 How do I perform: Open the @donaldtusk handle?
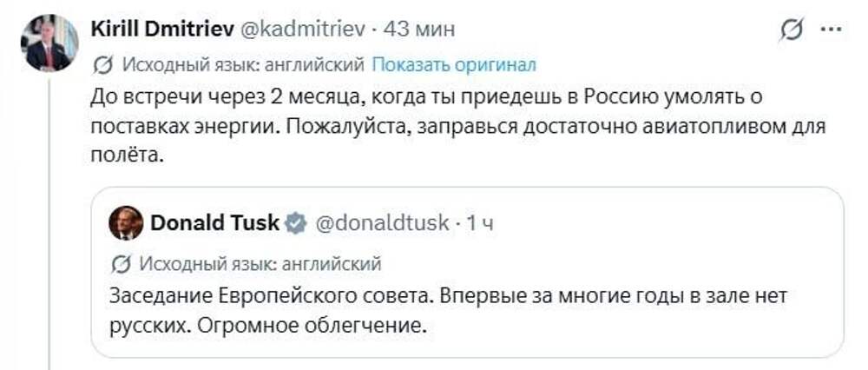pyautogui.click(x=380, y=223)
